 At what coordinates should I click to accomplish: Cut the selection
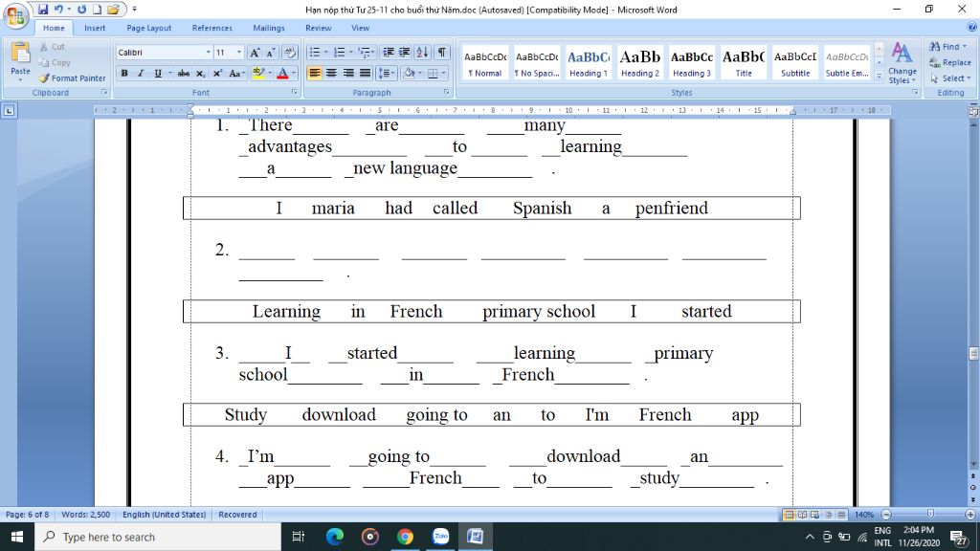click(53, 47)
